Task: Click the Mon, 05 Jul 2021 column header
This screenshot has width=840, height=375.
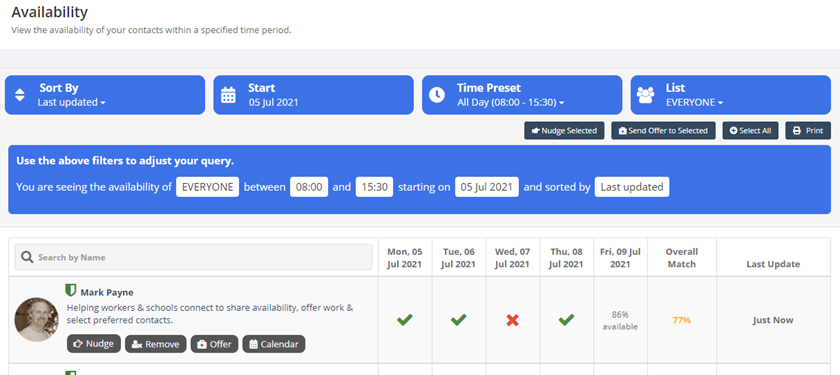Action: pos(405,258)
